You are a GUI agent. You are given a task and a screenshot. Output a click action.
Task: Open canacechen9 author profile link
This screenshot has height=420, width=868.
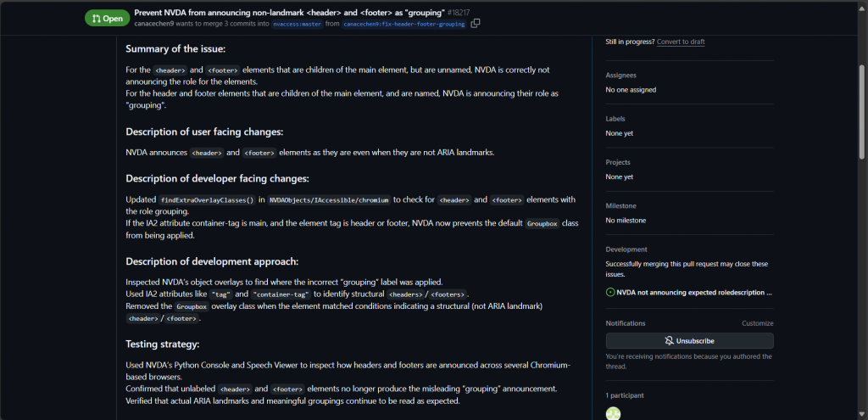pos(153,24)
